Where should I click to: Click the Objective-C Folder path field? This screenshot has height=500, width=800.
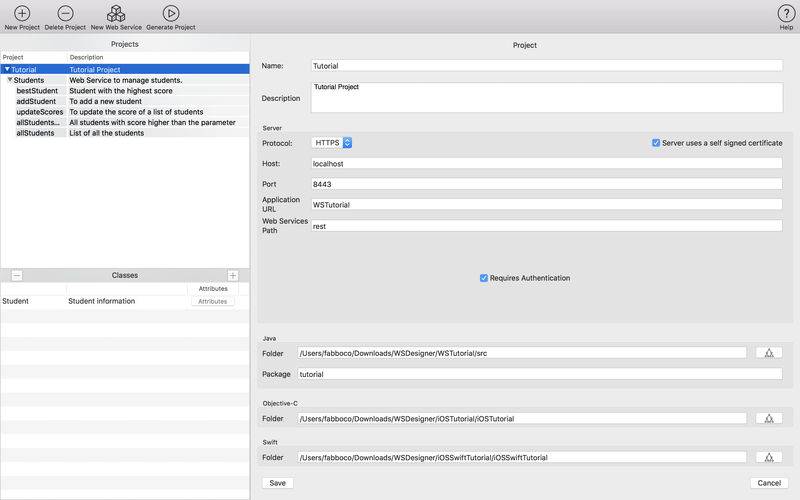coord(522,418)
